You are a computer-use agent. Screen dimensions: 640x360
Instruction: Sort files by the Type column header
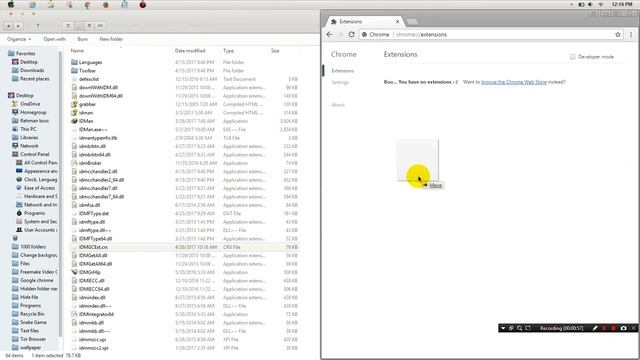pyautogui.click(x=228, y=51)
